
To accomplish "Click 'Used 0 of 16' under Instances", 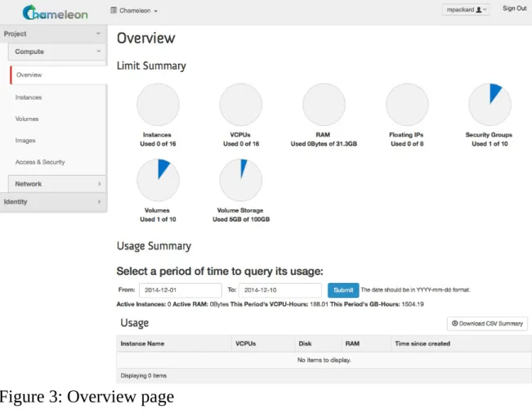I will [x=158, y=144].
